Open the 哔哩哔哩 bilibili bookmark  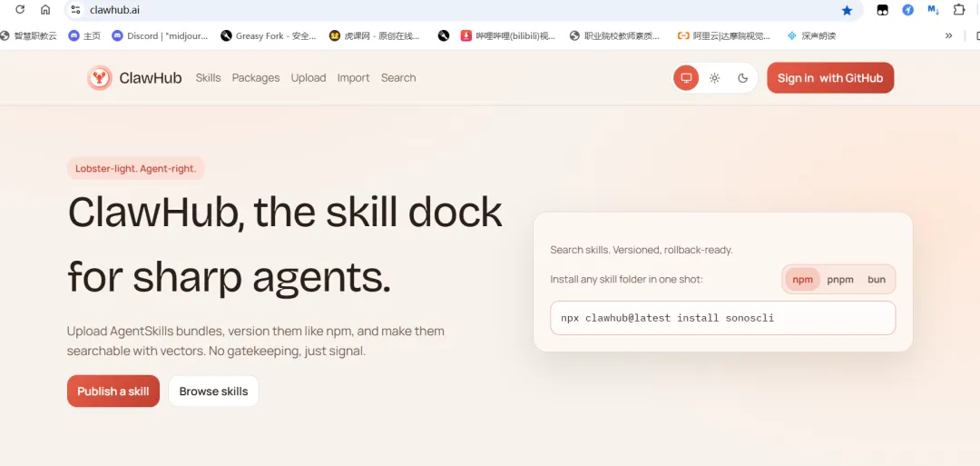508,35
